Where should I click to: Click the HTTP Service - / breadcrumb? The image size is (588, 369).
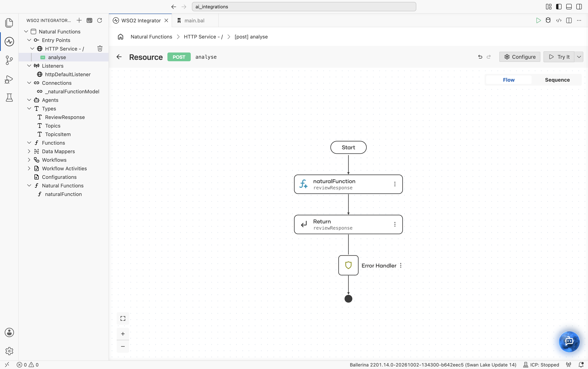(203, 37)
